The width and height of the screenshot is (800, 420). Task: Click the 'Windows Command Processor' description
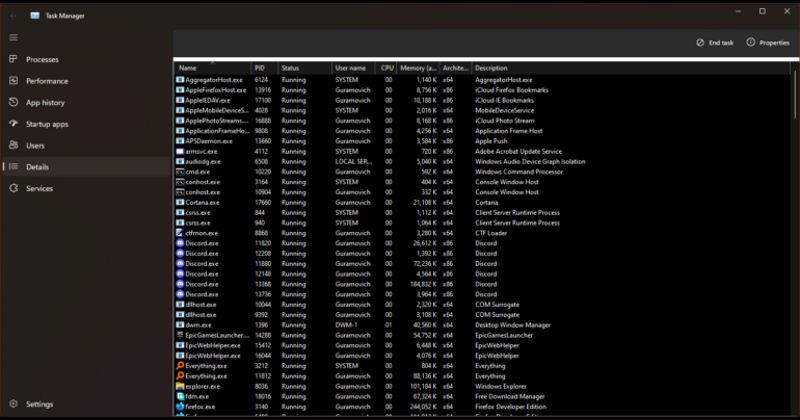[x=519, y=171]
